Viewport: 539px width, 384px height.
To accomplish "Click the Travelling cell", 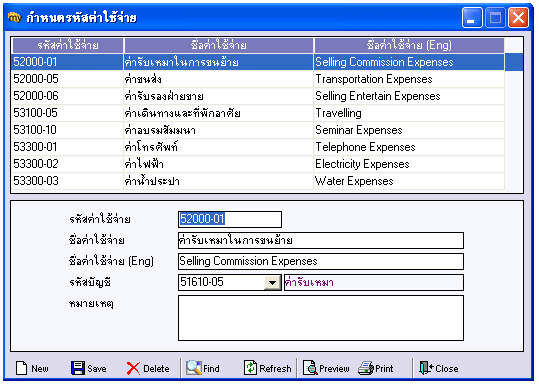I will click(x=409, y=113).
